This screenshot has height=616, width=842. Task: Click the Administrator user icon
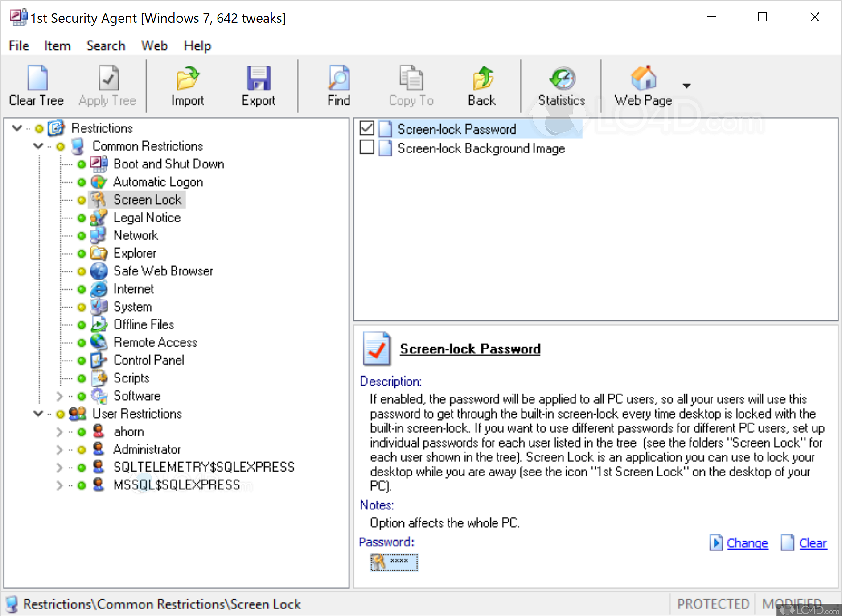(99, 449)
